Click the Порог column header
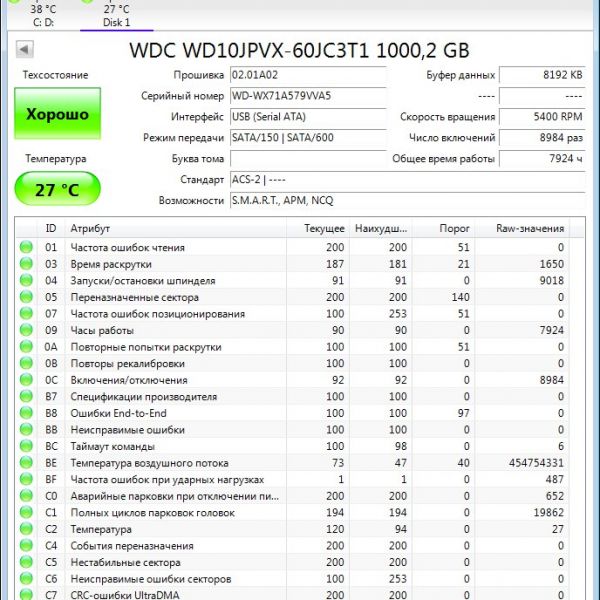The image size is (600, 600). coord(443,228)
